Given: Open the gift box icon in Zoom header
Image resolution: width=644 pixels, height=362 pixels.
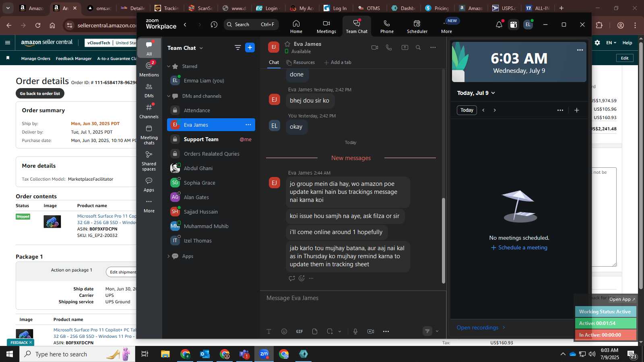Looking at the screenshot, I should pyautogui.click(x=514, y=25).
